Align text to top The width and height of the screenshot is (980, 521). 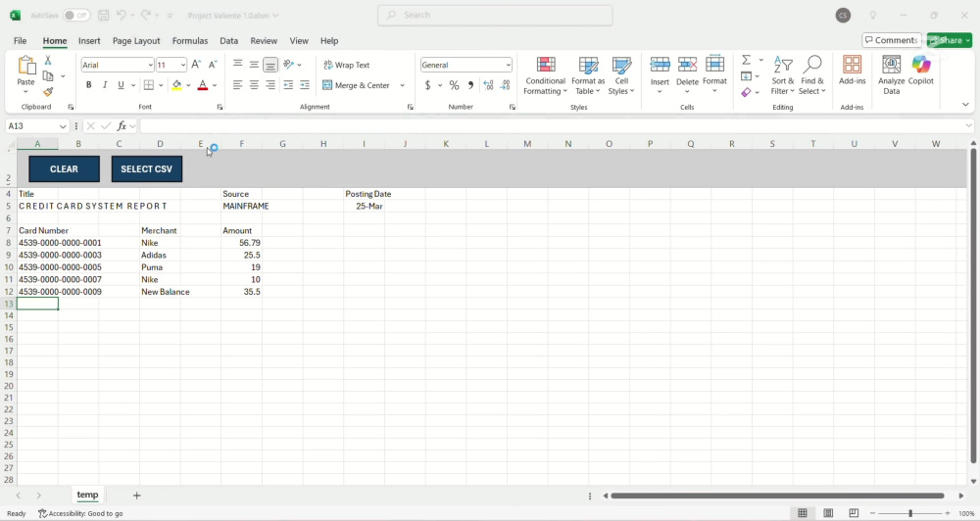tap(237, 65)
